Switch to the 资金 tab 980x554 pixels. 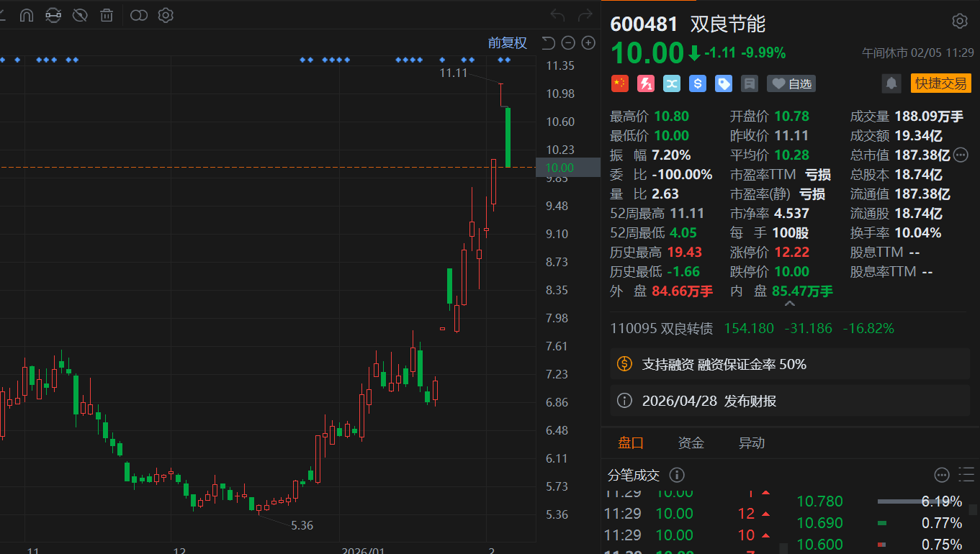(x=691, y=443)
